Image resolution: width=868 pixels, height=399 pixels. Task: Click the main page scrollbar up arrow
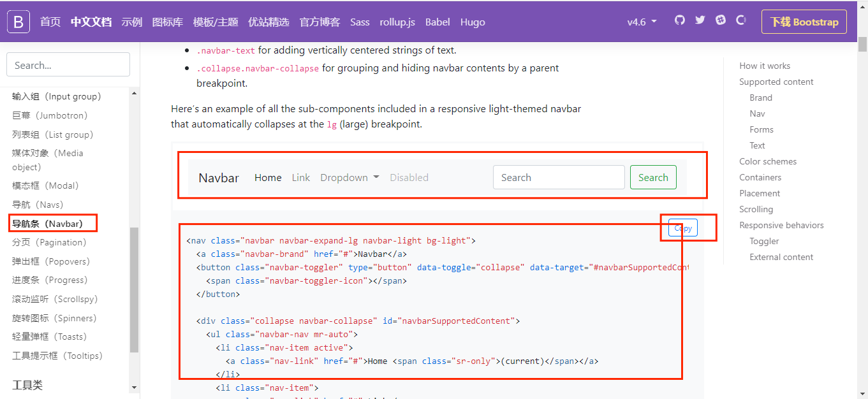tap(862, 5)
